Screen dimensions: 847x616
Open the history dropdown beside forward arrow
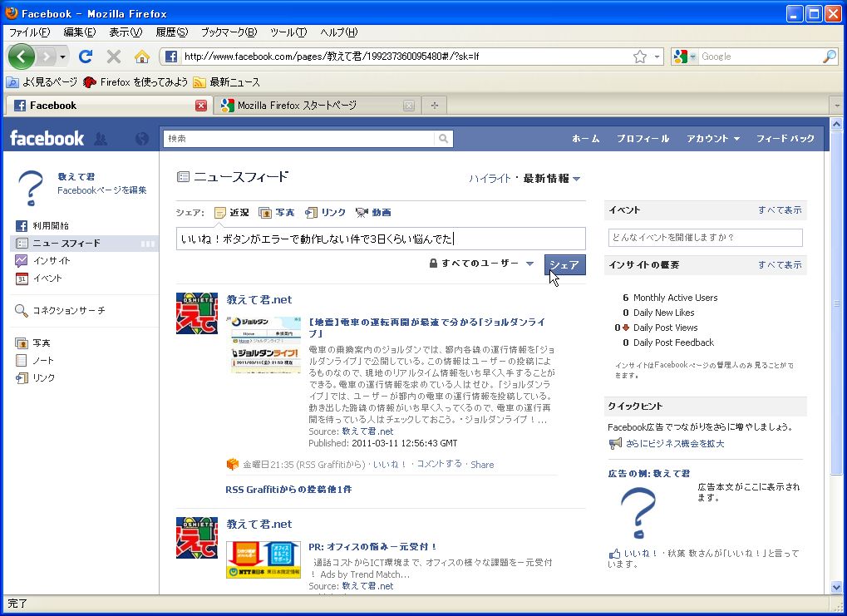point(62,57)
